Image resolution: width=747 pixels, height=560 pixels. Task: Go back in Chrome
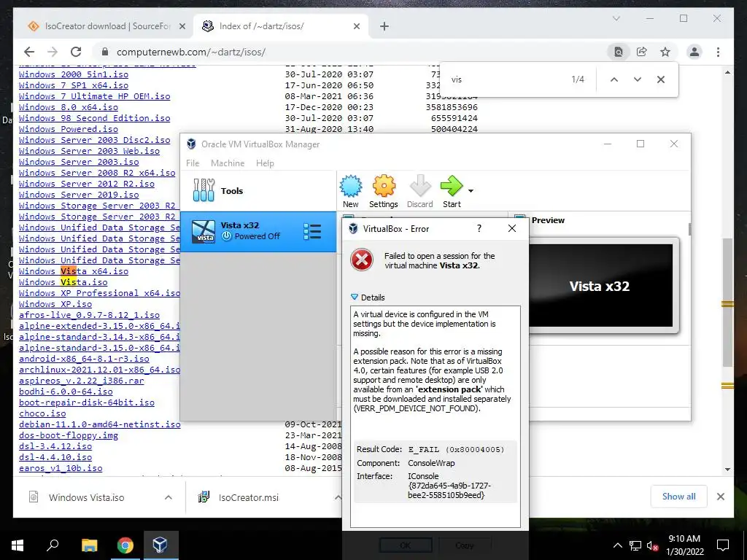[x=29, y=52]
